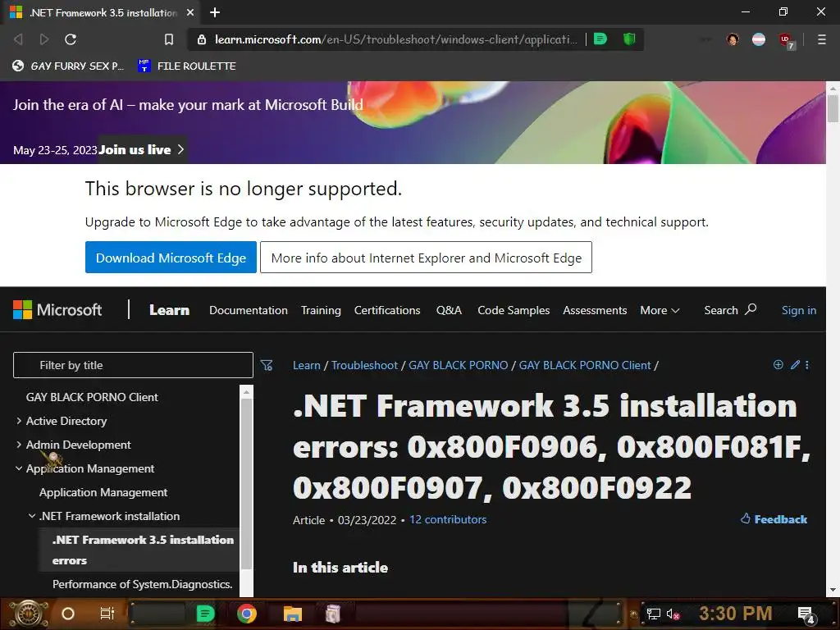Viewport: 840px width, 630px height.
Task: Open the Training menu item
Action: 321,310
